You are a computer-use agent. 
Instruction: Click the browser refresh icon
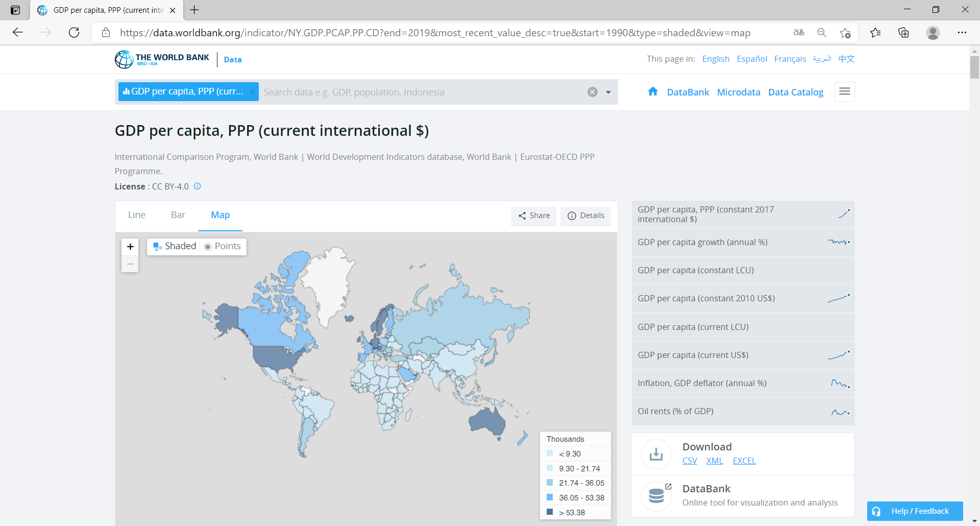tap(74, 33)
